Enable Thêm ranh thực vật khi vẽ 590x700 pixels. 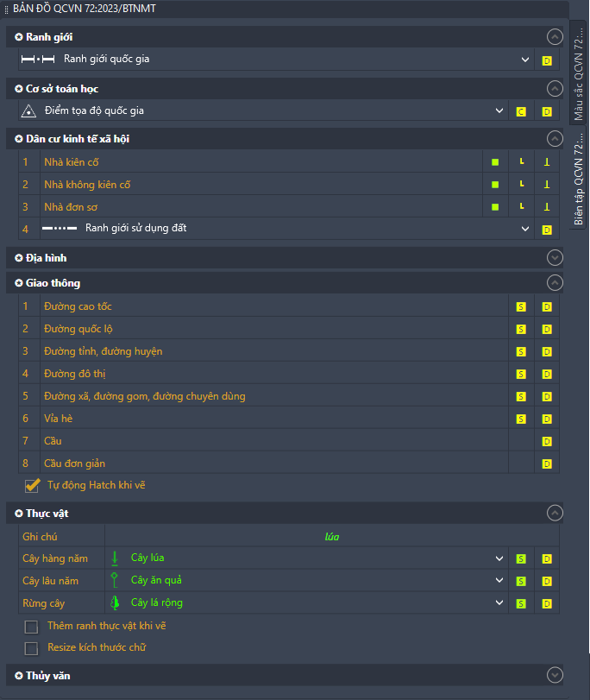click(32, 627)
